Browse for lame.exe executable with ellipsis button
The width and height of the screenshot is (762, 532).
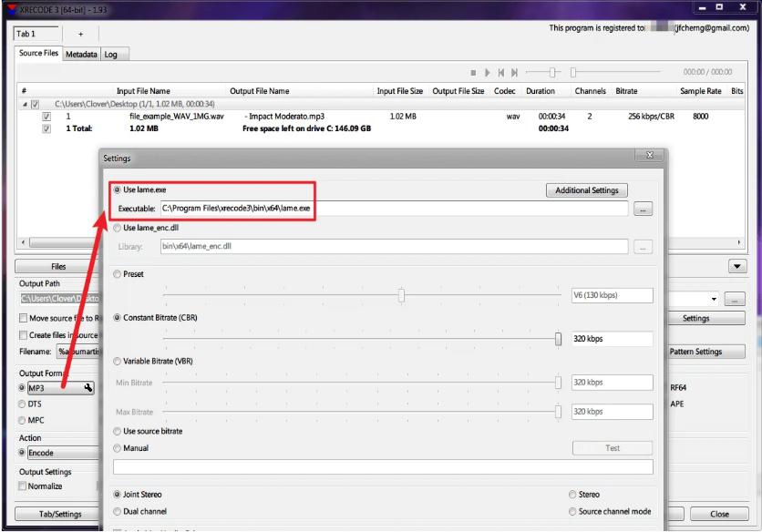(x=643, y=209)
